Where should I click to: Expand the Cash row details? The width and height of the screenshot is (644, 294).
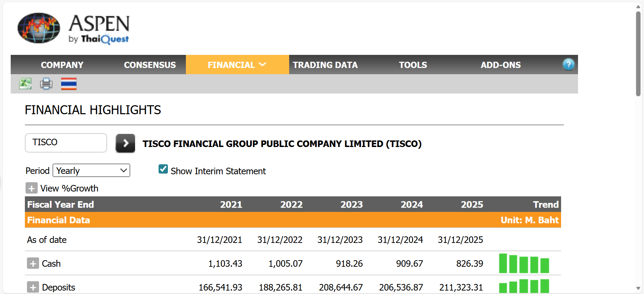click(x=33, y=263)
